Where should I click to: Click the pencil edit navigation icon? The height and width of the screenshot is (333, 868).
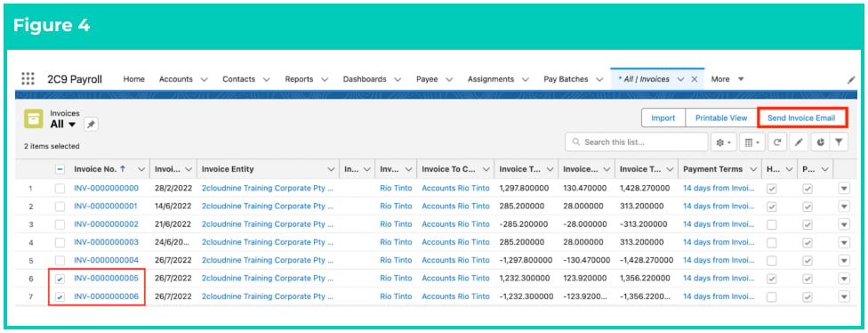coord(851,80)
